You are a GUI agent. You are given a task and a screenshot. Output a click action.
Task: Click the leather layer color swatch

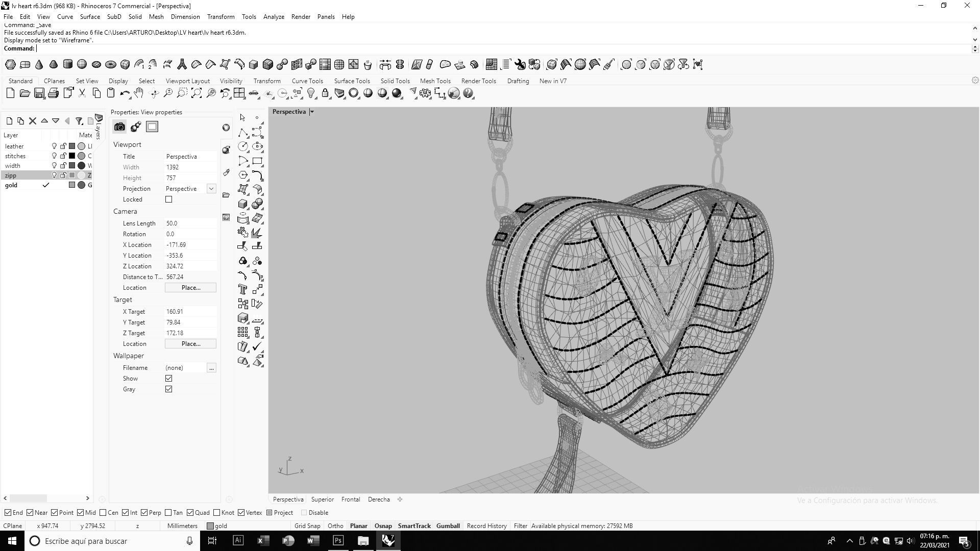point(72,146)
